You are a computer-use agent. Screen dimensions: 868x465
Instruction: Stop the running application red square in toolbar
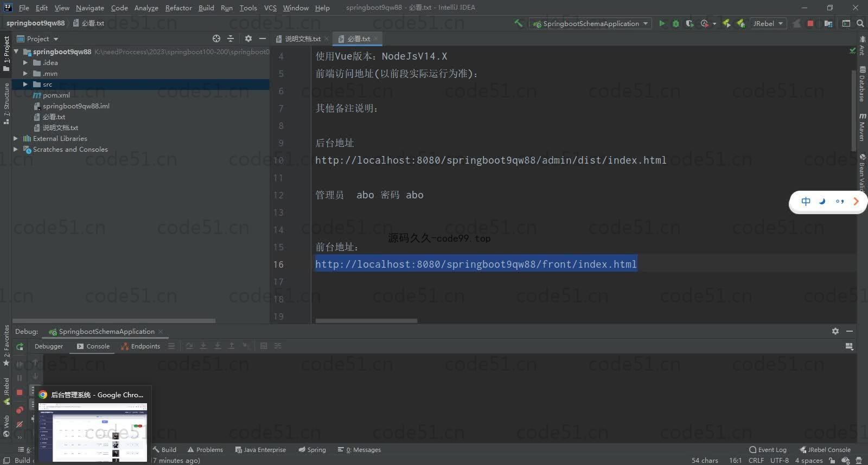[810, 23]
